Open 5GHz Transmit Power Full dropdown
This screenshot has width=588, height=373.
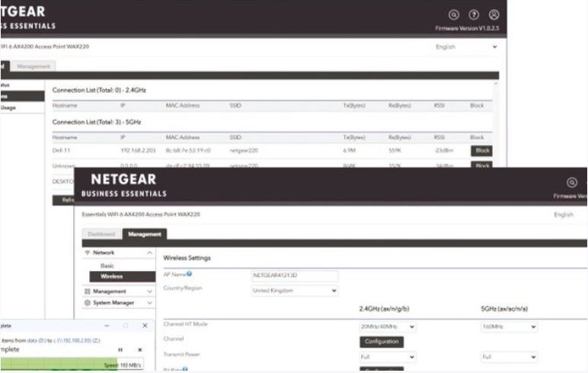pyautogui.click(x=509, y=356)
